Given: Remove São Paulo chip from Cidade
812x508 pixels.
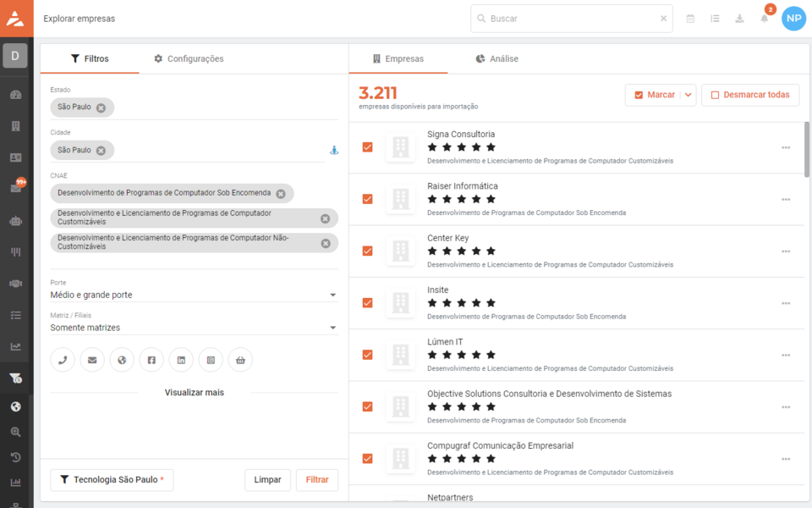Looking at the screenshot, I should click(x=101, y=151).
